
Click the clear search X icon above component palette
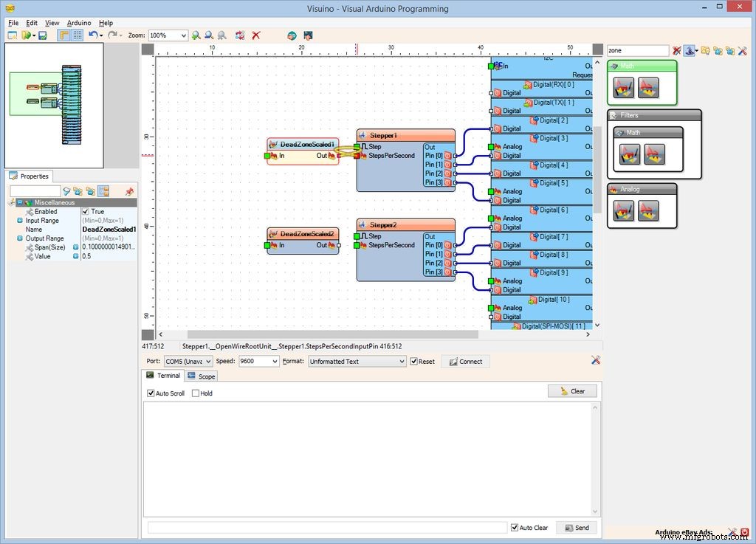[677, 50]
